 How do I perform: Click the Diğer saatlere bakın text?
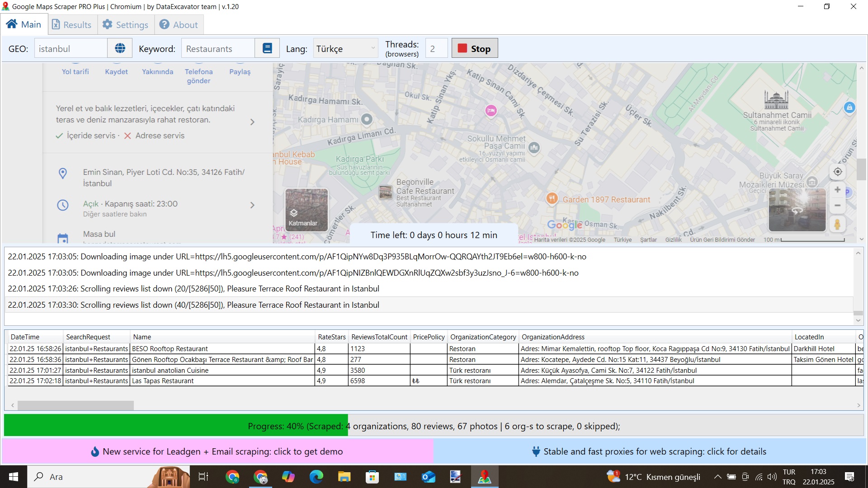(115, 214)
